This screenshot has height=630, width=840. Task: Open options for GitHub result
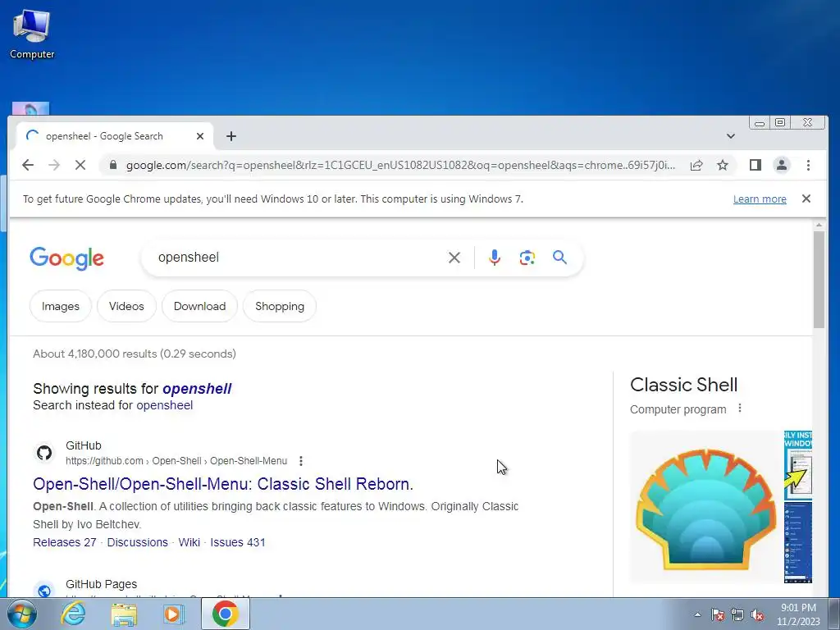[301, 461]
